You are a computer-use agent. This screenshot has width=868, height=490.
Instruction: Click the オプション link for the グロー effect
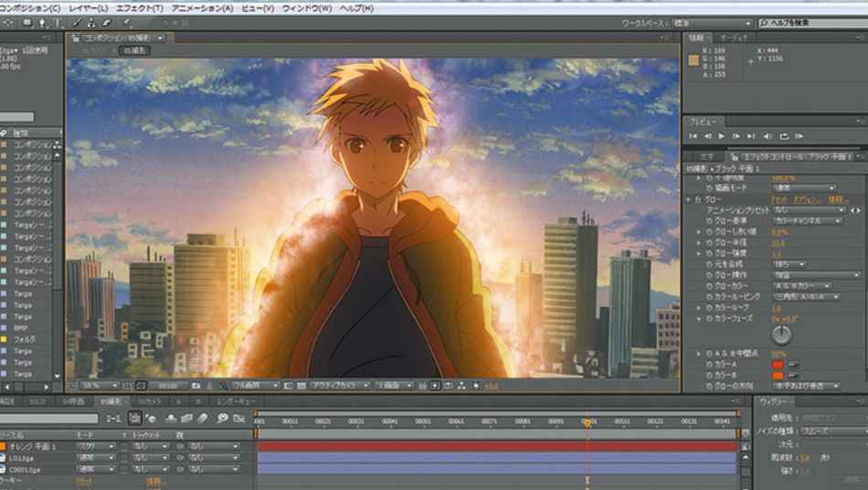click(807, 199)
